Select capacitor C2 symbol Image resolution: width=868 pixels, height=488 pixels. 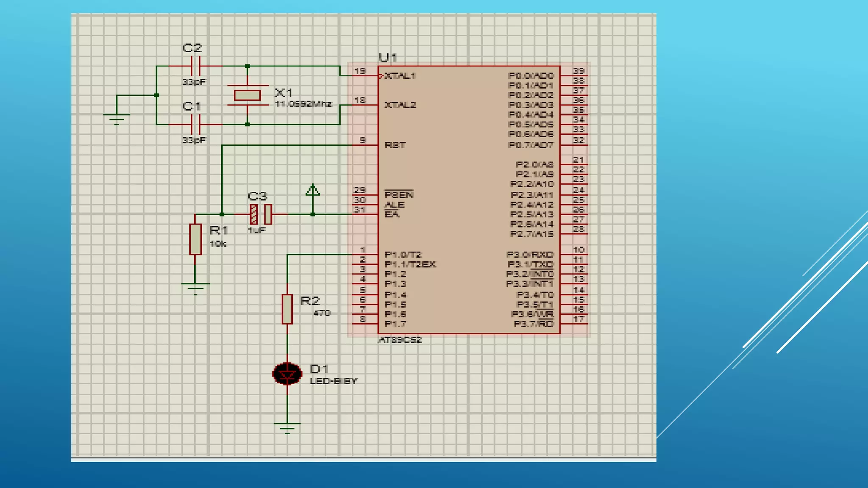click(x=195, y=66)
